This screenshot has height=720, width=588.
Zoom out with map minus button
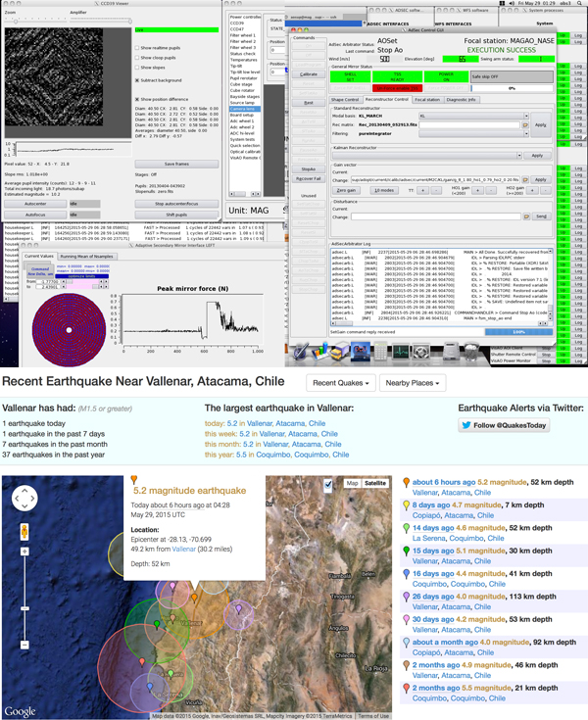[x=24, y=645]
